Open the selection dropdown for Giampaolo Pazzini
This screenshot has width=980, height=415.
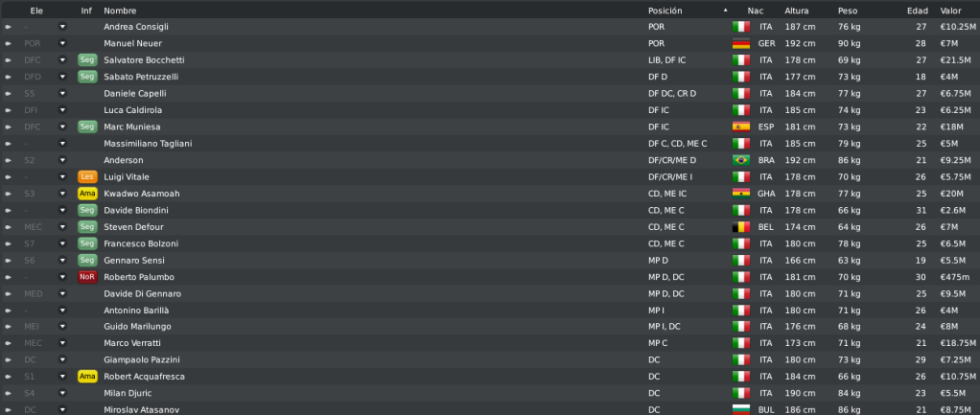click(x=62, y=360)
